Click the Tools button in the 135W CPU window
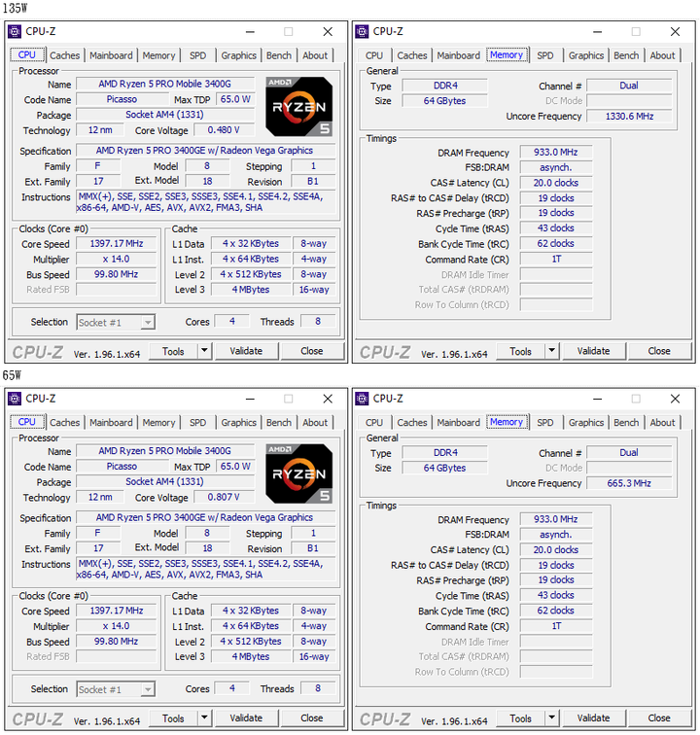Image resolution: width=700 pixels, height=735 pixels. tap(173, 351)
